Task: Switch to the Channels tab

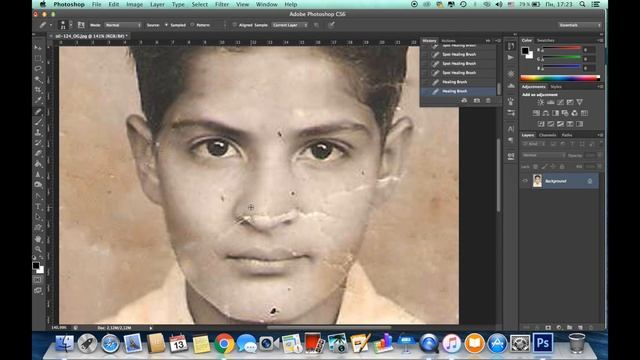Action: click(x=547, y=135)
